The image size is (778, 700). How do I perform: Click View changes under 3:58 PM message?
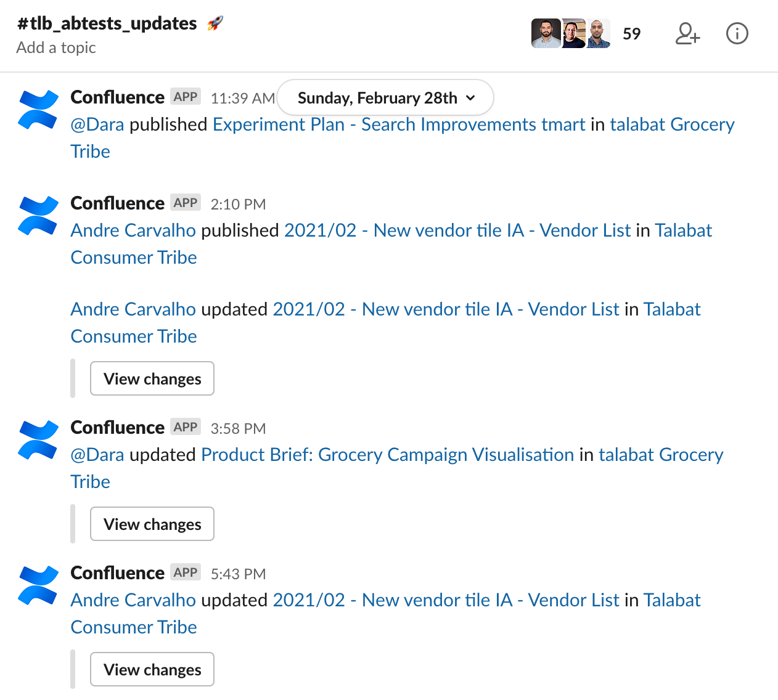pos(152,524)
